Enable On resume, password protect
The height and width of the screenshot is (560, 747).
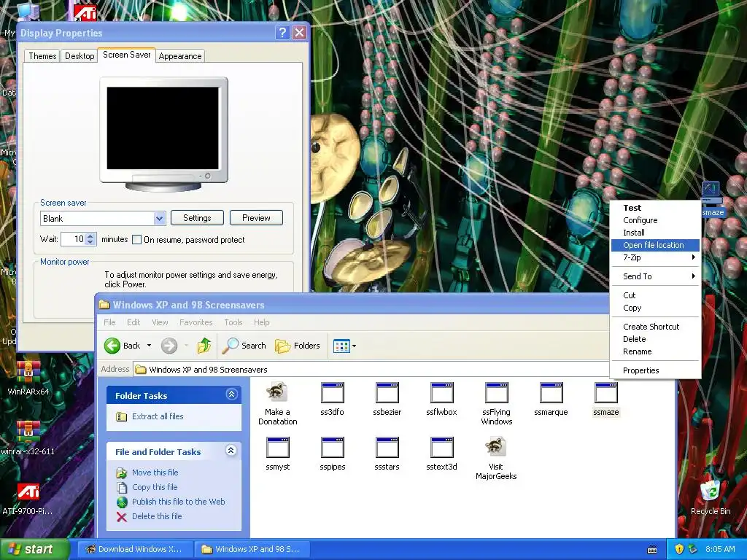(x=136, y=239)
